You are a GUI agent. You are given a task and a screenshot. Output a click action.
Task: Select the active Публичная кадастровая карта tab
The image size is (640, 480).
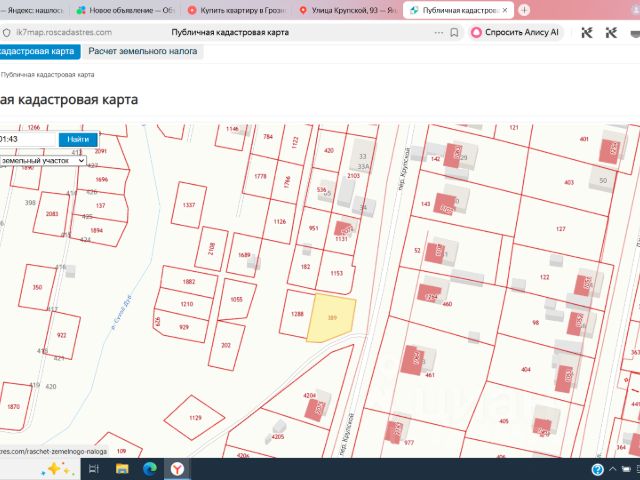coord(457,10)
